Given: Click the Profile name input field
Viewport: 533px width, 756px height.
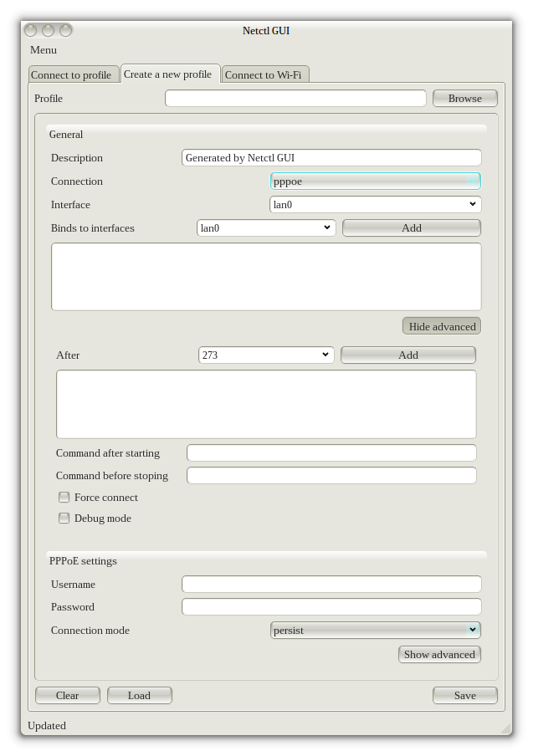Looking at the screenshot, I should (295, 99).
